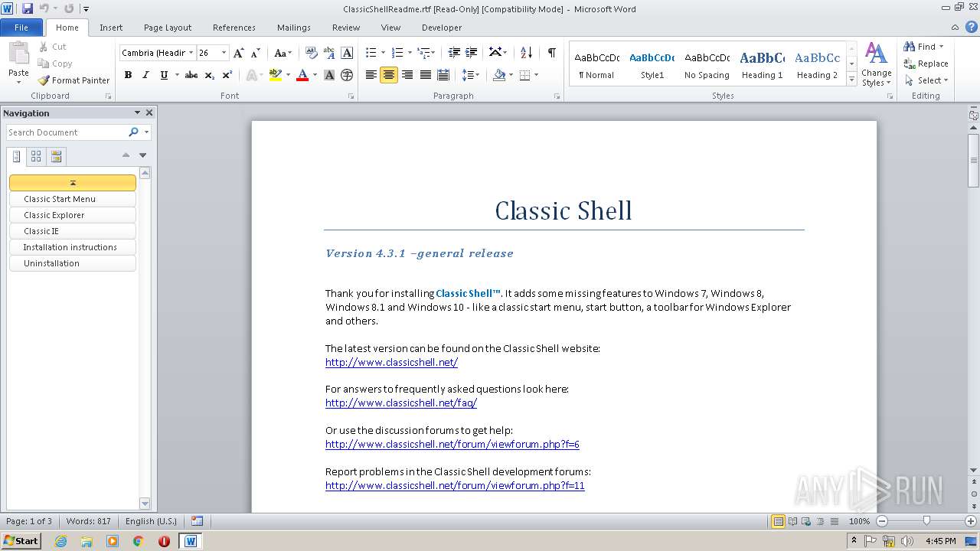Apply paragraph shading color
The image size is (980, 551).
500,75
